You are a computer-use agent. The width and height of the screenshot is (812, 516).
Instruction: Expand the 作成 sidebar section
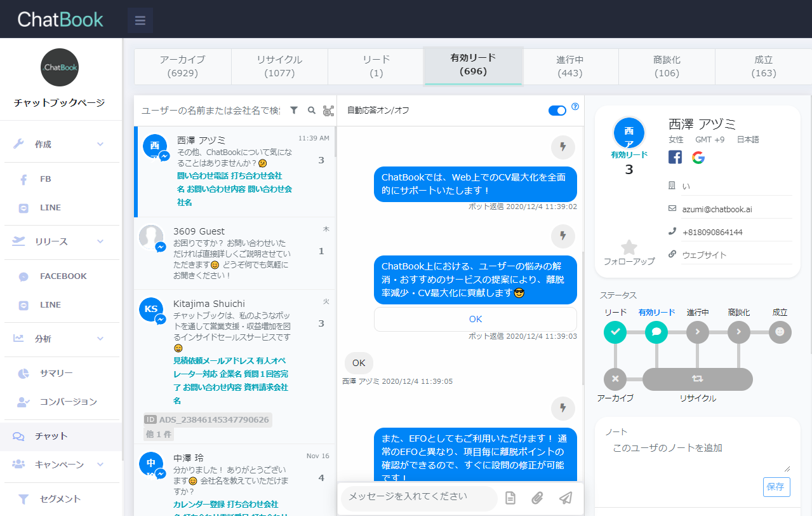(60, 144)
